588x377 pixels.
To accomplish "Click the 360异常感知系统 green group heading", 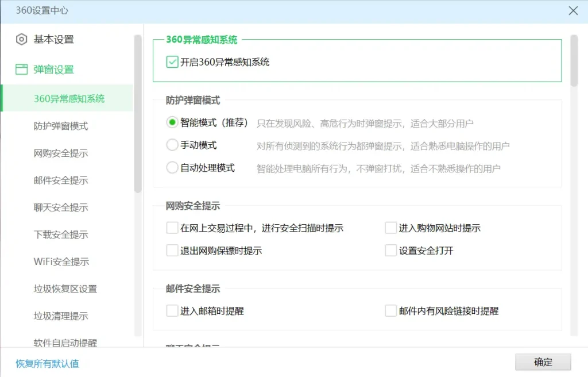I will tap(202, 40).
